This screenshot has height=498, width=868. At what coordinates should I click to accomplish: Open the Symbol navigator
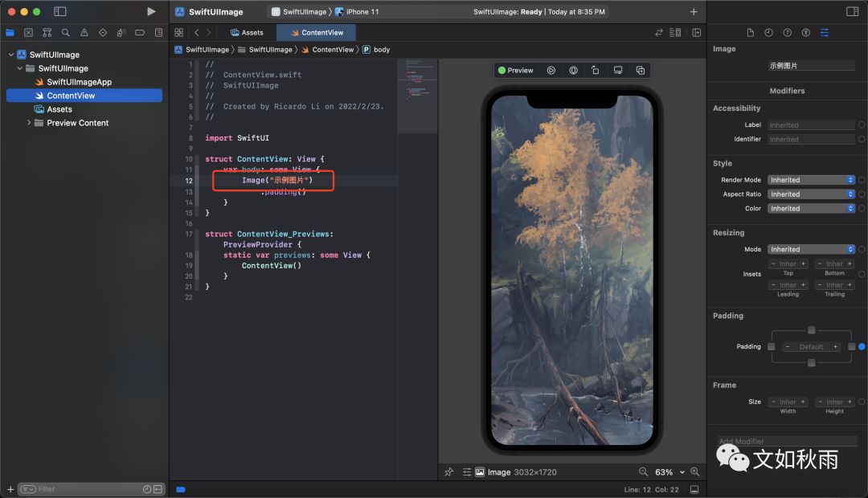coord(47,33)
